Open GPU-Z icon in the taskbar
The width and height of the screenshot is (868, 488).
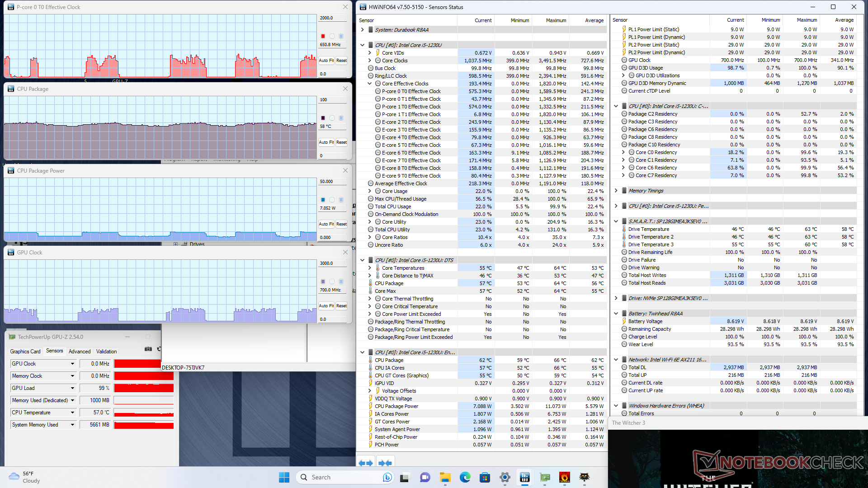click(545, 477)
